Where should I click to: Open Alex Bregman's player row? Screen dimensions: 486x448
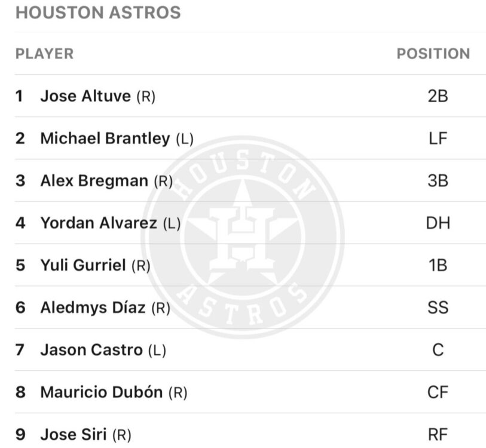pyautogui.click(x=94, y=180)
